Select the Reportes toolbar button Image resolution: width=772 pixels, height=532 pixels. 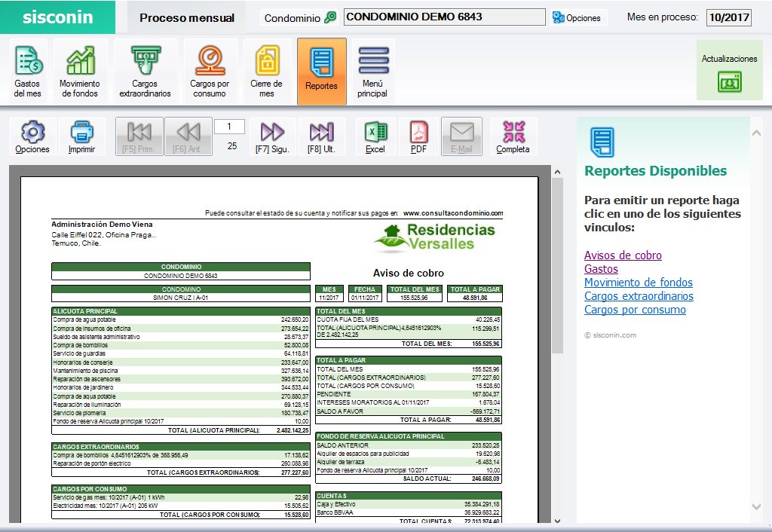tap(321, 72)
